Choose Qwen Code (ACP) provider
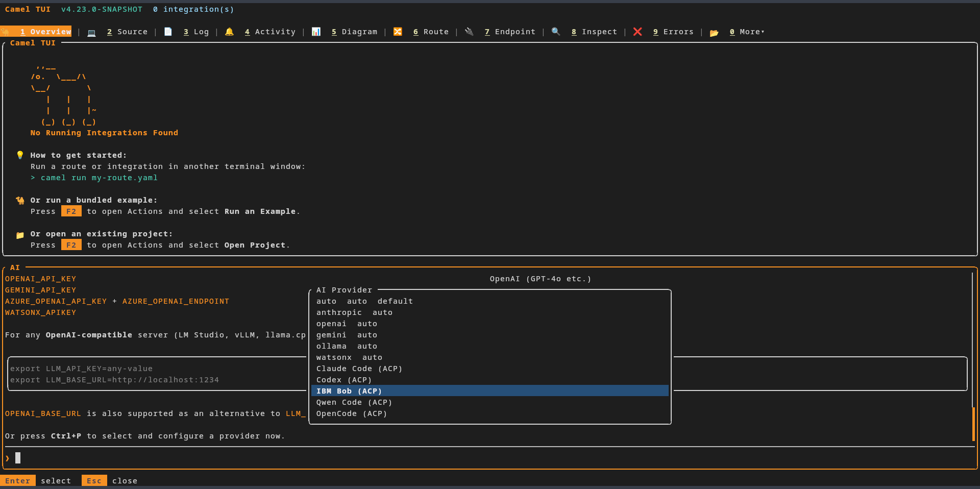The image size is (980, 489). coord(490,402)
